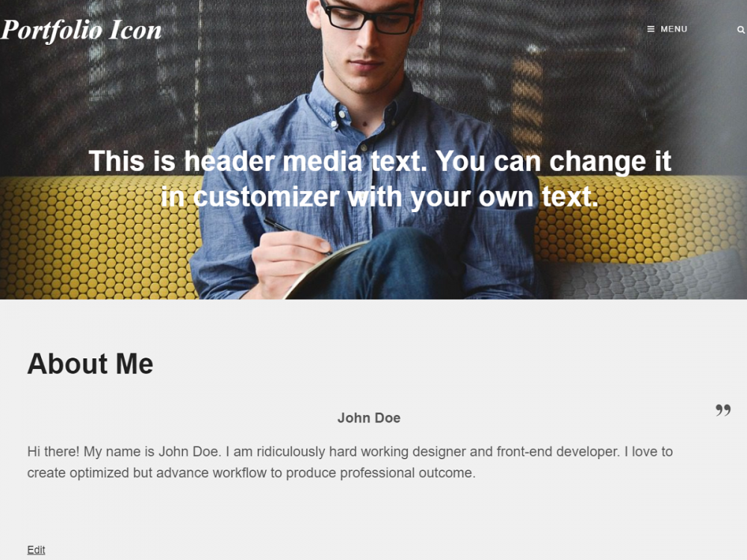Click the notebook on the man's knee
This screenshot has width=747, height=560.
click(324, 270)
